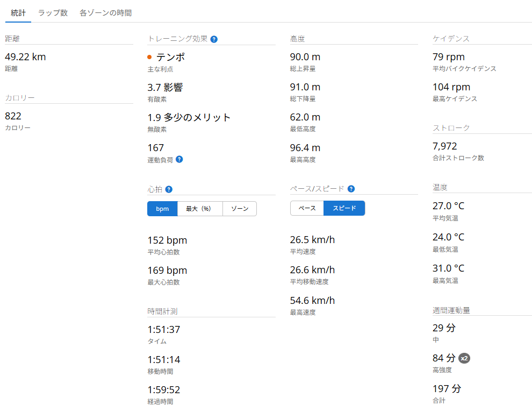Image resolution: width=532 pixels, height=419 pixels.
Task: Click トレーニング効果 section heading
Action: pos(177,39)
